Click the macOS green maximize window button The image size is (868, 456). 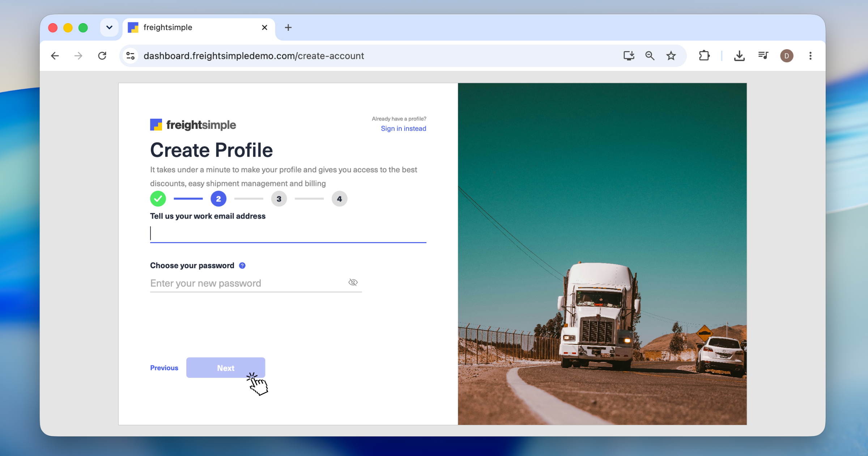coord(83,28)
